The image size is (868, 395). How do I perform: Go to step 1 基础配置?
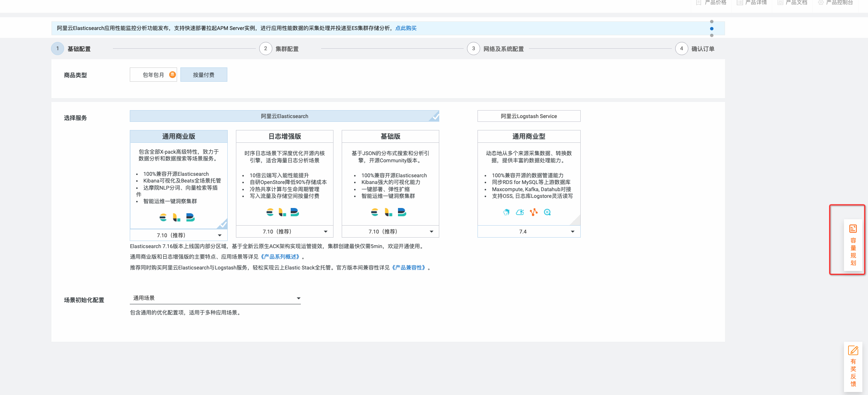pos(71,49)
